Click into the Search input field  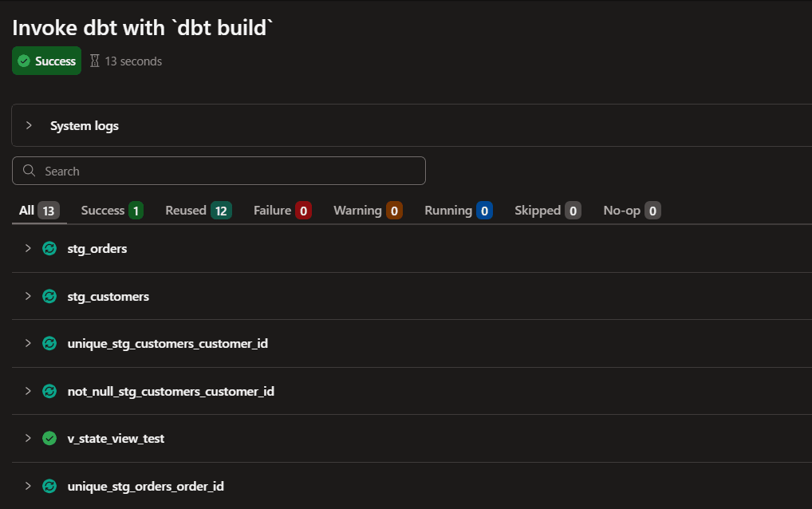point(219,171)
